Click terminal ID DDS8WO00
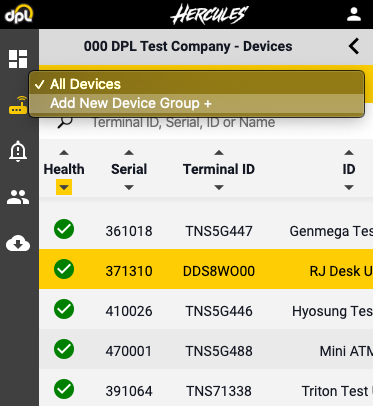 click(x=219, y=271)
